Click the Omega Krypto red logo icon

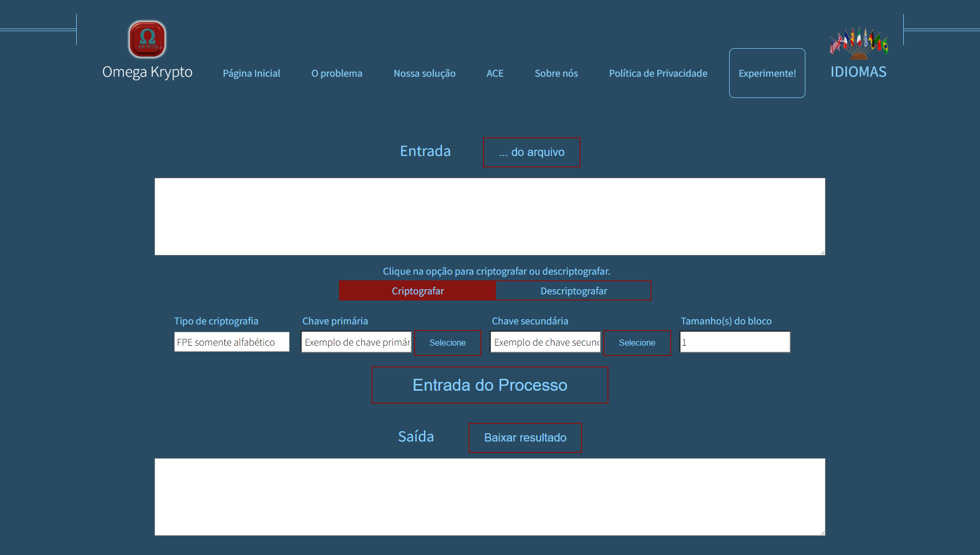pos(147,39)
